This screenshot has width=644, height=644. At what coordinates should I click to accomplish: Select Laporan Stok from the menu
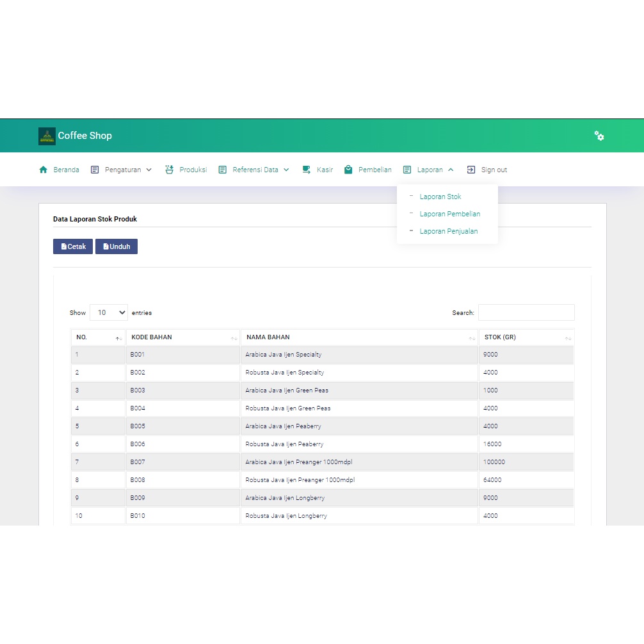pos(440,197)
